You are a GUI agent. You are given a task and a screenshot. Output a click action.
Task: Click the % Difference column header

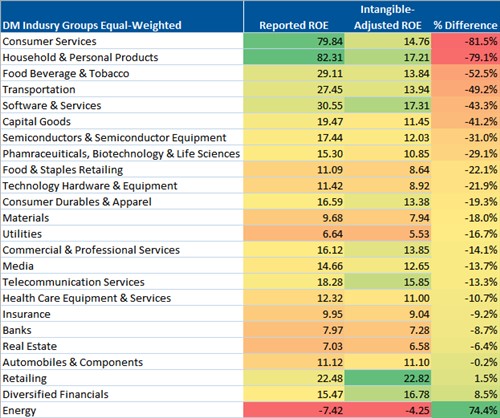point(465,25)
